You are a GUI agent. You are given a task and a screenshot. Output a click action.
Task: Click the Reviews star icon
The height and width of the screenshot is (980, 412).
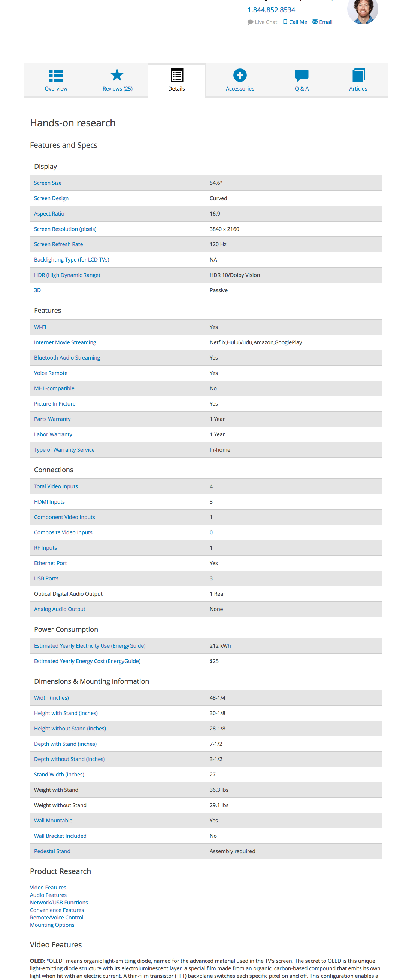tap(117, 75)
